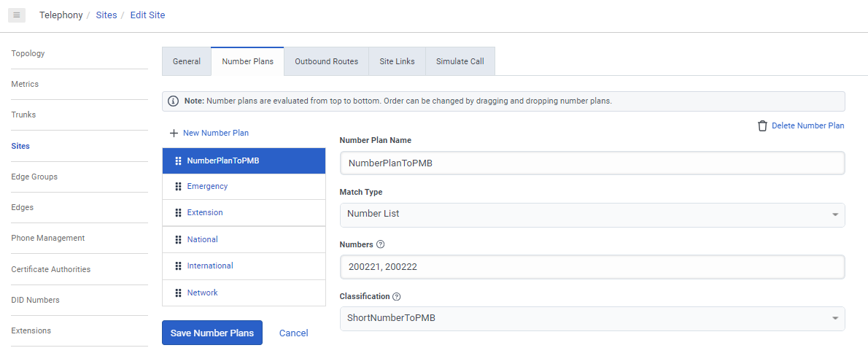Click the Numbers input field
Screen dimensions: 868x356
(x=592, y=267)
